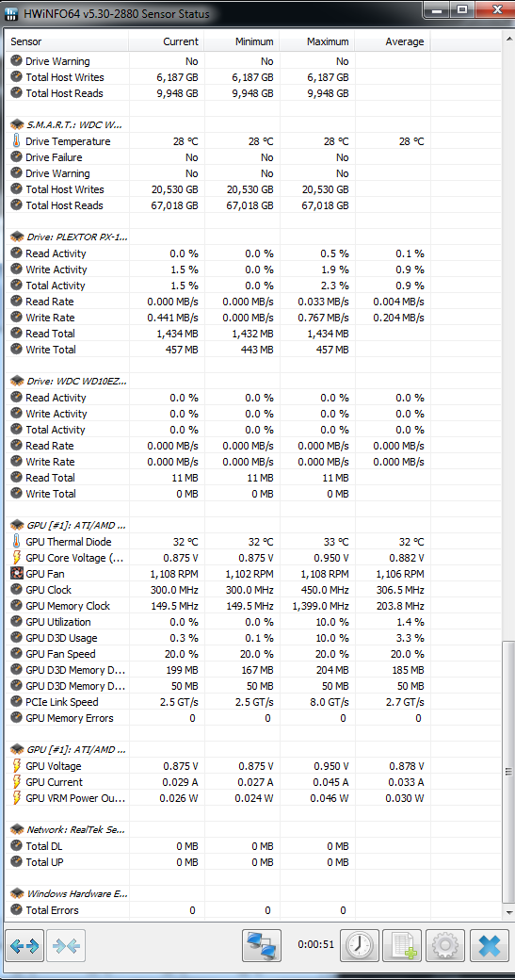Viewport: 515px width, 980px height.
Task: Open the network remote monitoring icon
Action: coord(261,946)
